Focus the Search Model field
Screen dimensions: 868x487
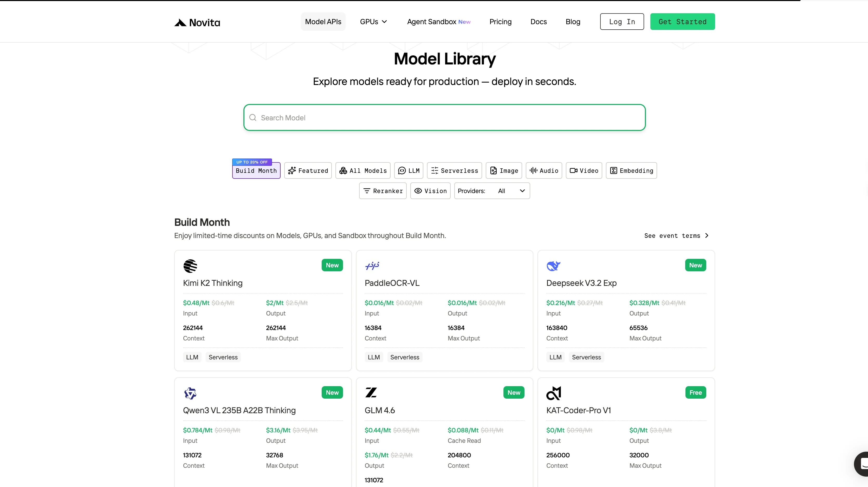pyautogui.click(x=444, y=117)
